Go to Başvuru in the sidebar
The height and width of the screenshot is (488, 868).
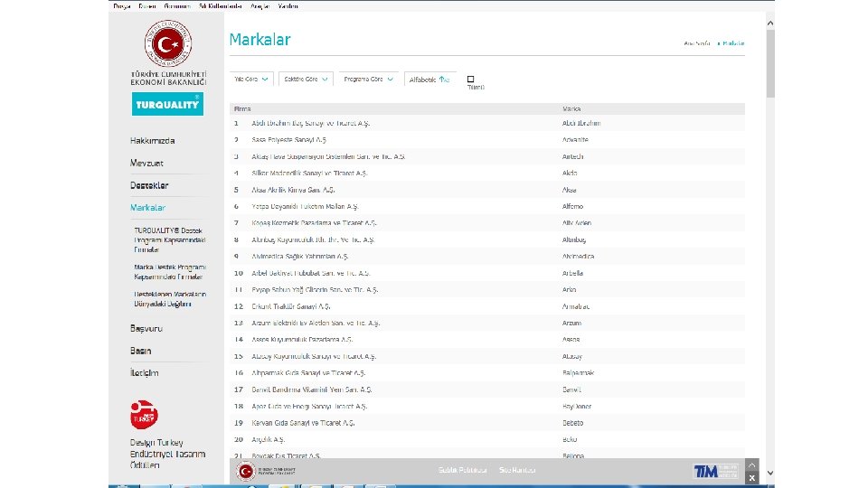pyautogui.click(x=146, y=328)
